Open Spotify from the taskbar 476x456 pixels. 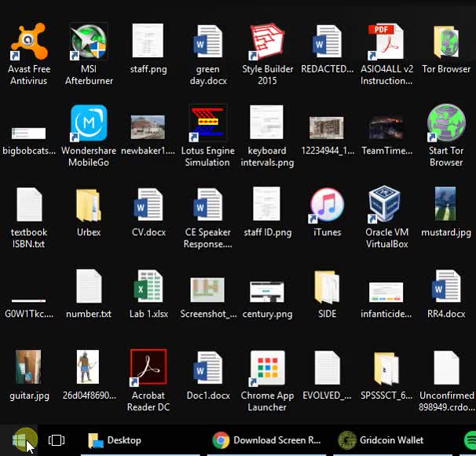pos(470,440)
